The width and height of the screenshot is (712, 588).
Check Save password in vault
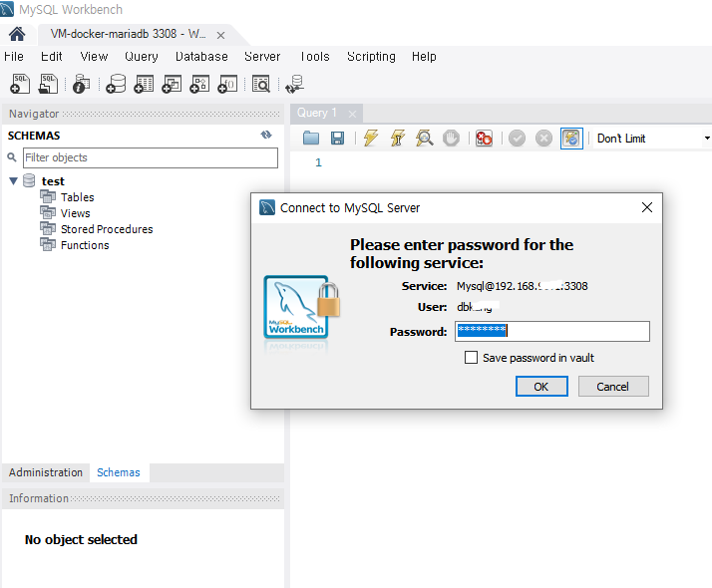pos(471,358)
